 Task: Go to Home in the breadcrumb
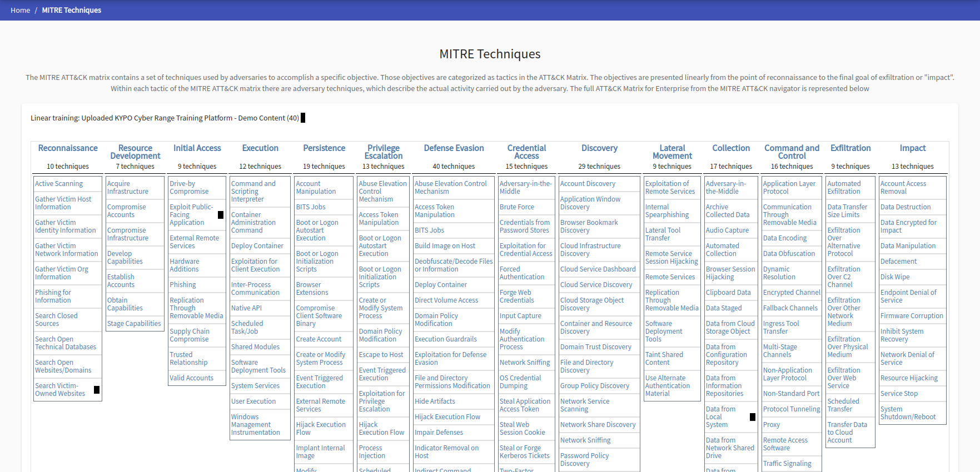point(20,10)
